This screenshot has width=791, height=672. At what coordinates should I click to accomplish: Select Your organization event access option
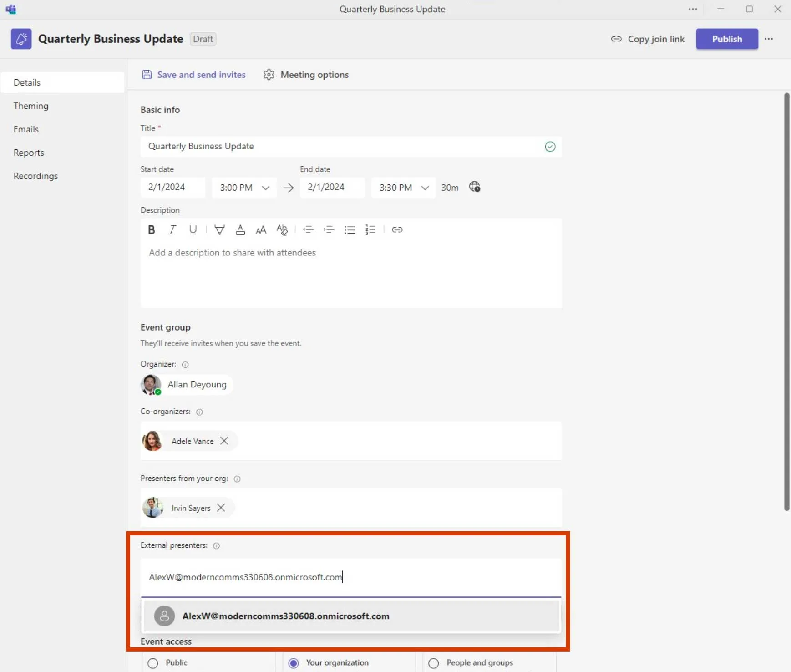pyautogui.click(x=294, y=663)
